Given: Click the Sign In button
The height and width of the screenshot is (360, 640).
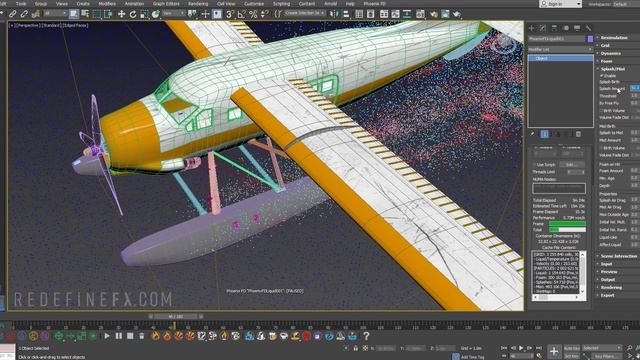Looking at the screenshot, I should 561,4.
